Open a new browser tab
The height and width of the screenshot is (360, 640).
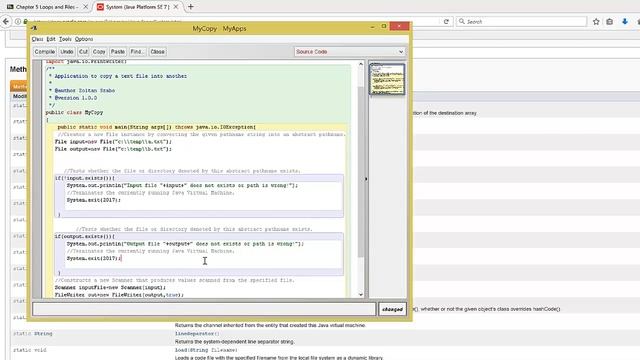191,7
